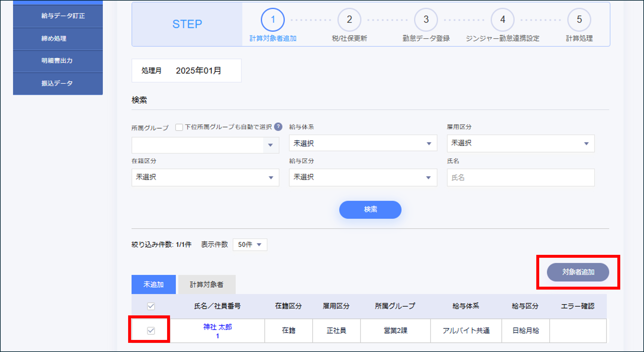644x352 pixels.
Task: Click the 検索 search button
Action: click(370, 210)
